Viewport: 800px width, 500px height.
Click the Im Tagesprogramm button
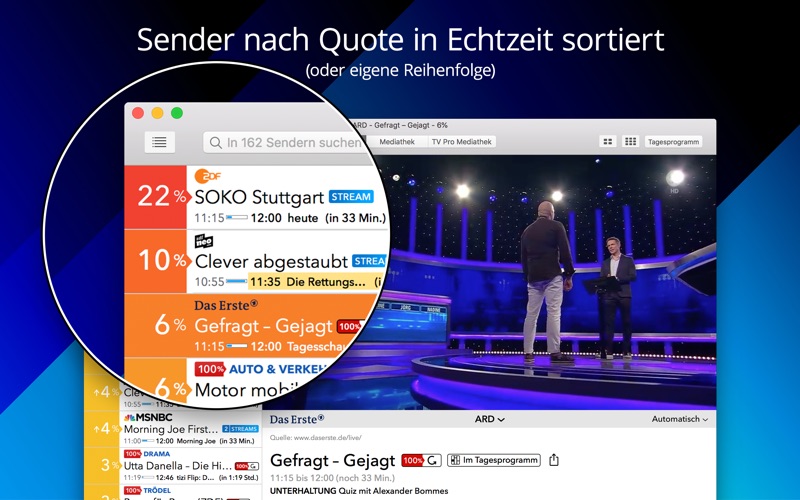(494, 460)
